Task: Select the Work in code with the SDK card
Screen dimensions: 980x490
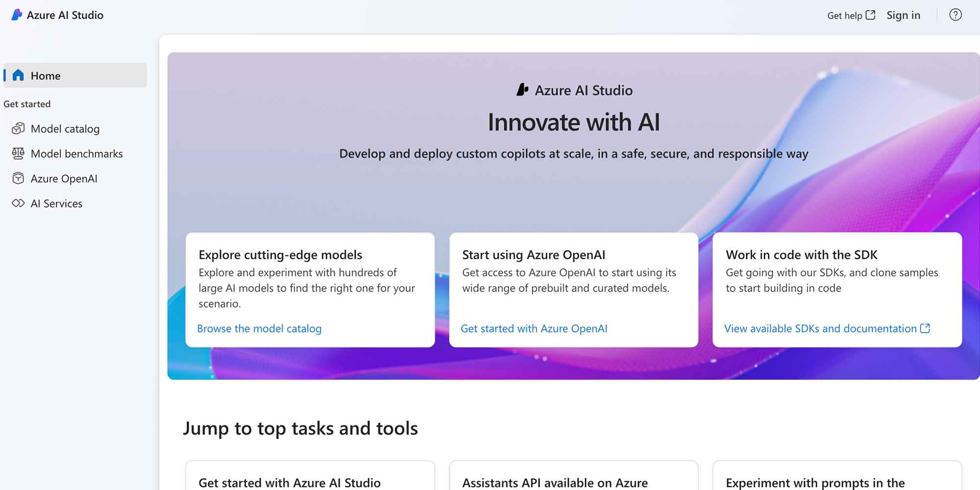Action: [x=837, y=290]
